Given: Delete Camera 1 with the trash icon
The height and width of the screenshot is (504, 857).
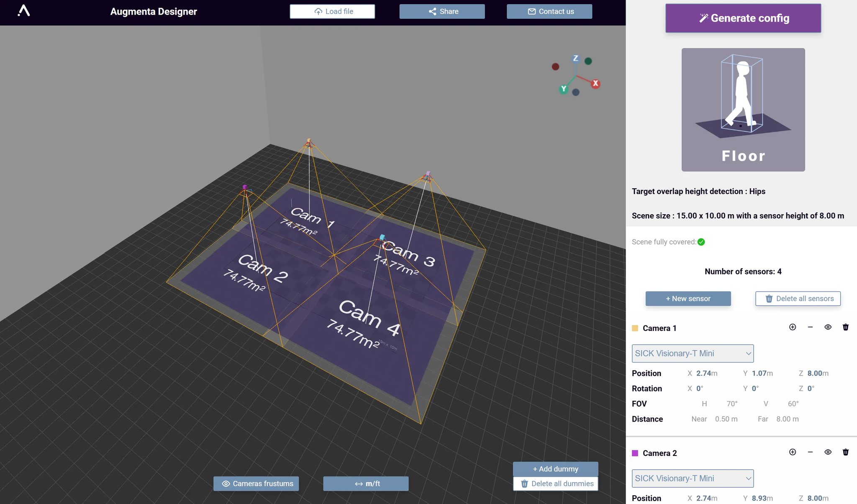Looking at the screenshot, I should click(x=845, y=327).
